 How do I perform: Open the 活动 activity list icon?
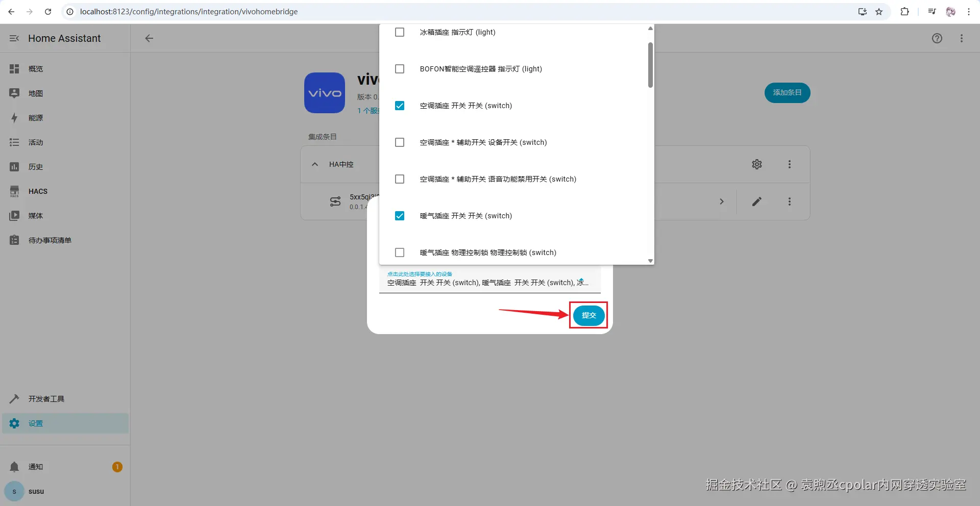tap(14, 142)
